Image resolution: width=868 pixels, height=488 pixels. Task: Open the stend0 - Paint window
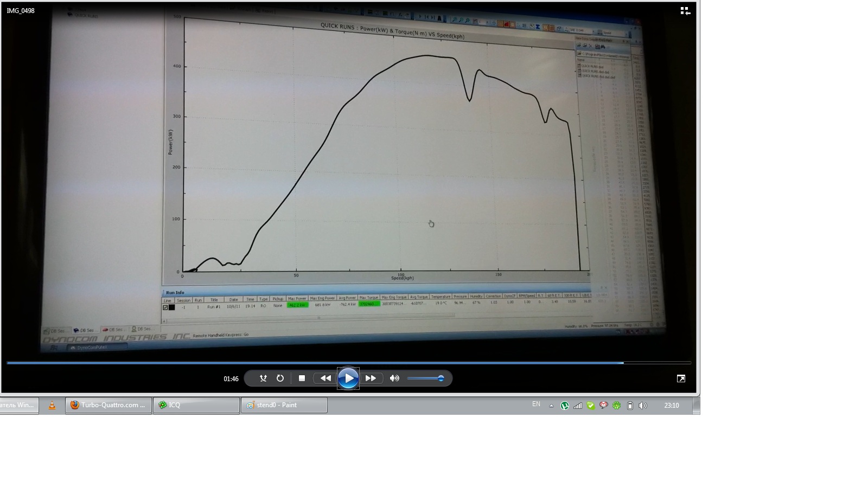(x=284, y=405)
